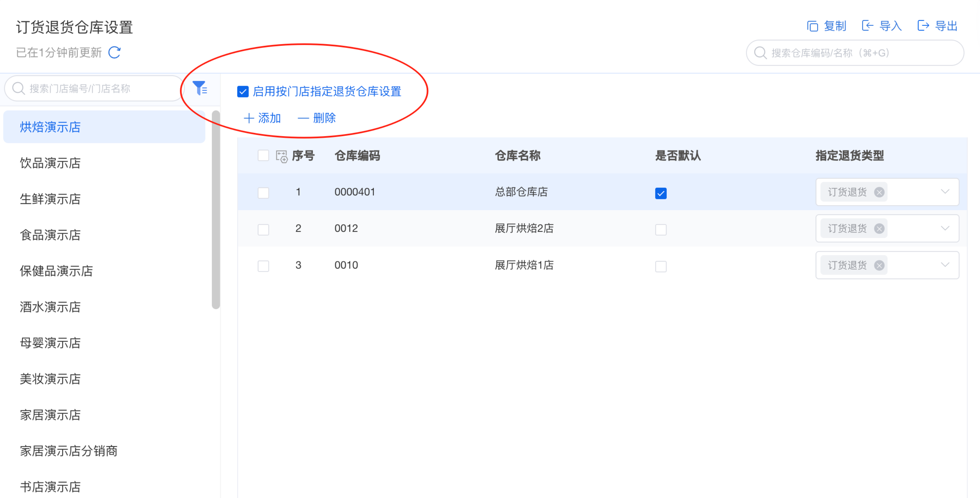
Task: Open the column settings icon next to 序号
Action: pyautogui.click(x=282, y=156)
